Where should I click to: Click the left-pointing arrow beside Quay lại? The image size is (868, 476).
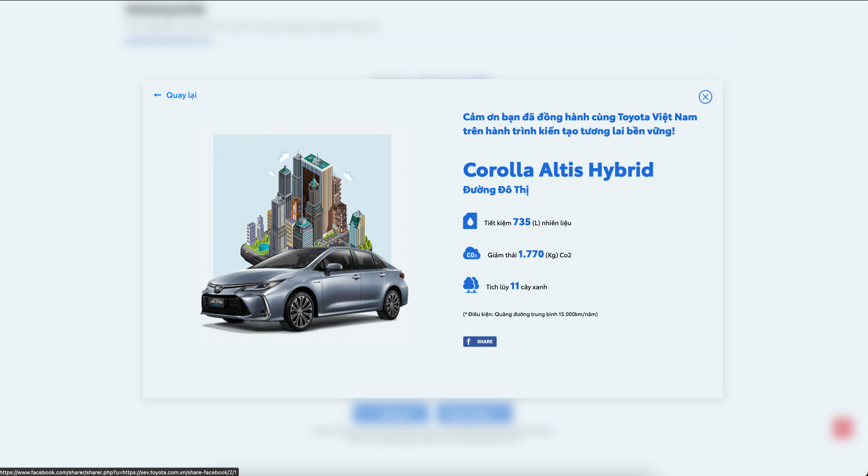tap(158, 95)
